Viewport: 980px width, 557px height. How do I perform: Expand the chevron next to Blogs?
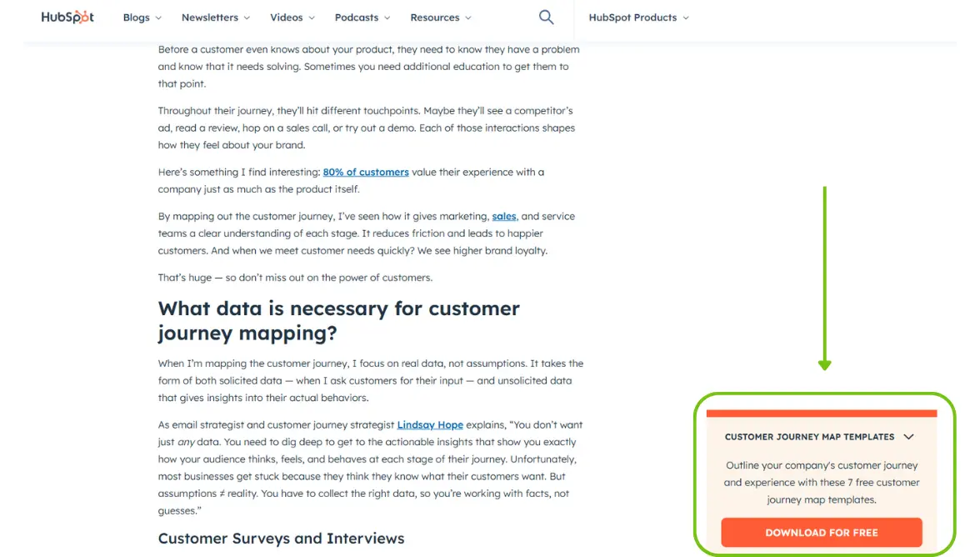[x=158, y=18]
